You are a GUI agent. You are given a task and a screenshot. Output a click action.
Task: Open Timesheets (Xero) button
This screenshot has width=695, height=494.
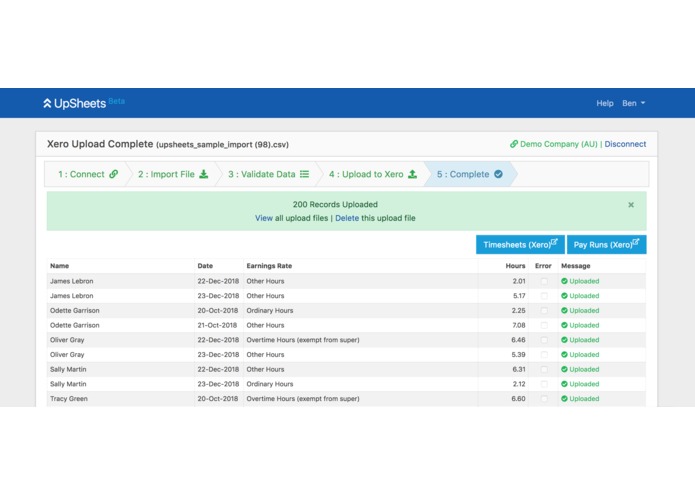coord(520,245)
